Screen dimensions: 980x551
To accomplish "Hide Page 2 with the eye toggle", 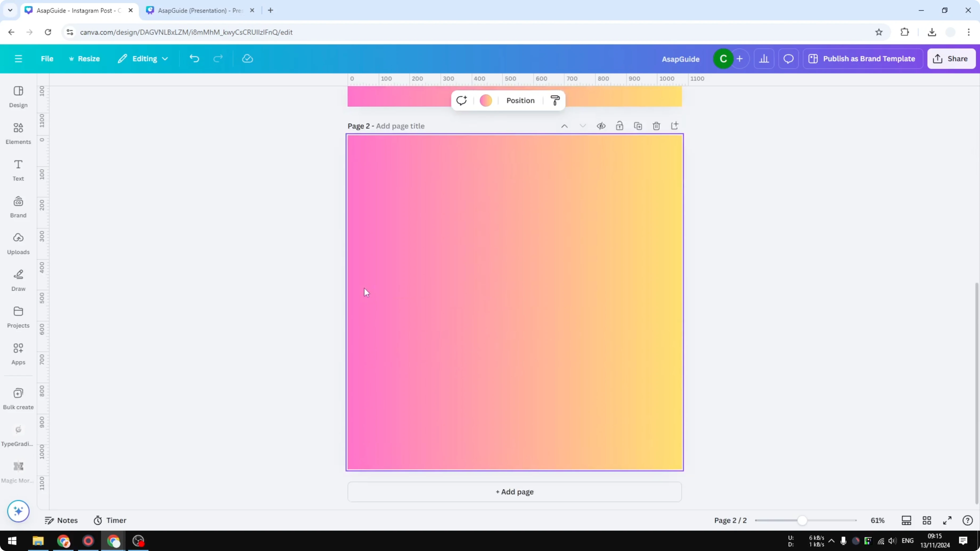I will tap(601, 125).
